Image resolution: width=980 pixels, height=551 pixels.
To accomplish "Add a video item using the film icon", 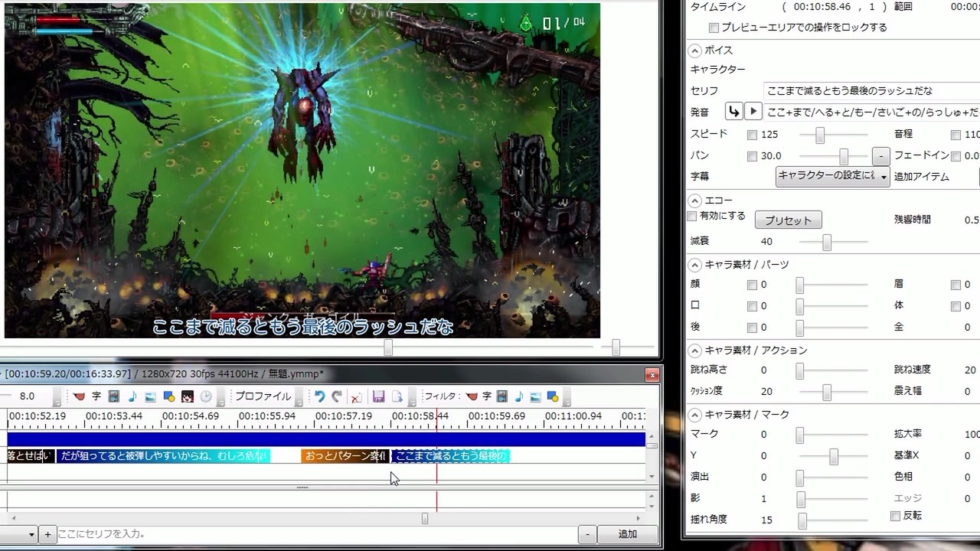I will coord(114,396).
